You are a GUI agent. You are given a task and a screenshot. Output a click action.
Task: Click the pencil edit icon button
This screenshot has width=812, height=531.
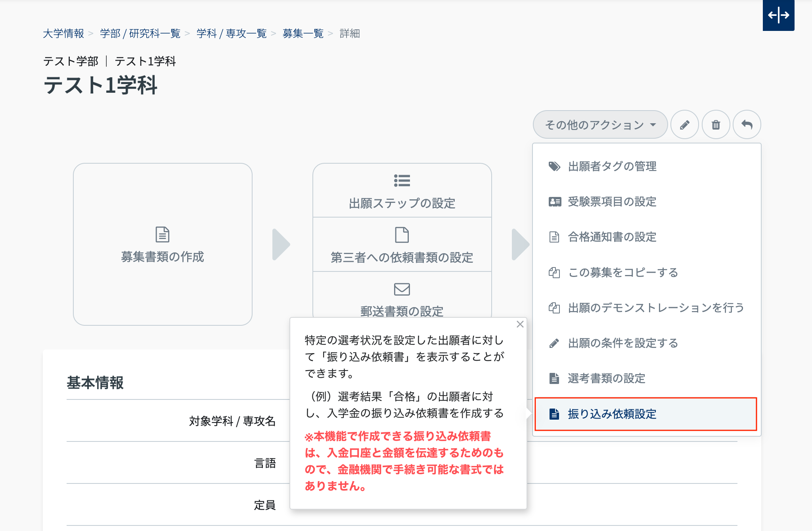[684, 125]
